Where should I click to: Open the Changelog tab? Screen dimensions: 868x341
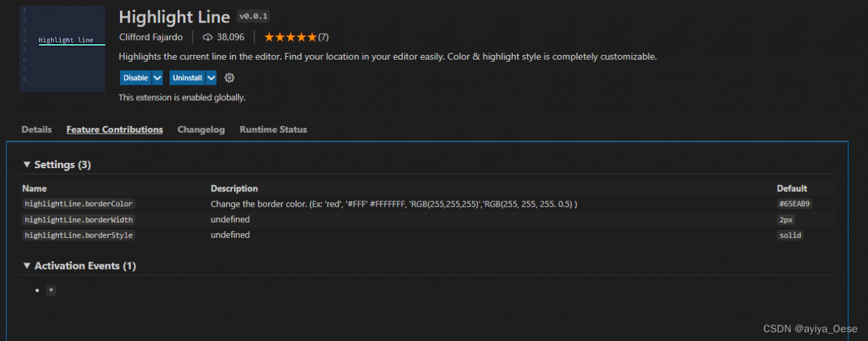pos(201,129)
